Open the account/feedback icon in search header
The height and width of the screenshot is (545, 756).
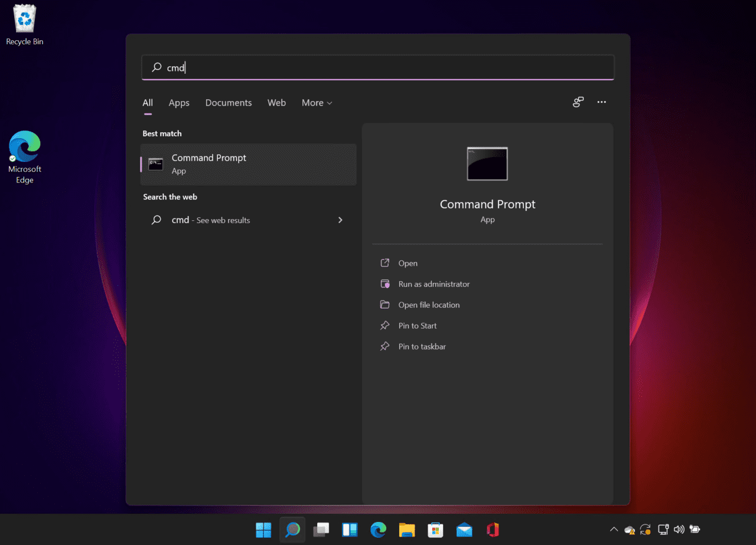coord(578,102)
